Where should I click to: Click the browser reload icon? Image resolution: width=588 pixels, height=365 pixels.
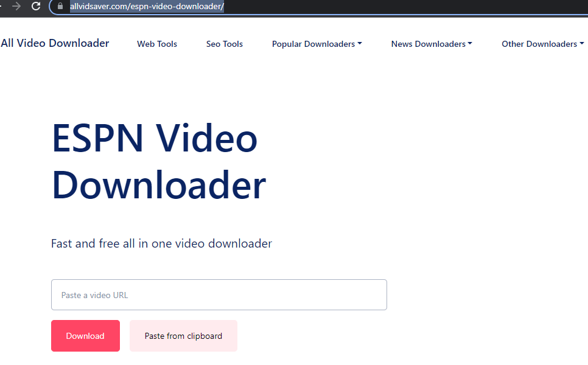point(36,6)
